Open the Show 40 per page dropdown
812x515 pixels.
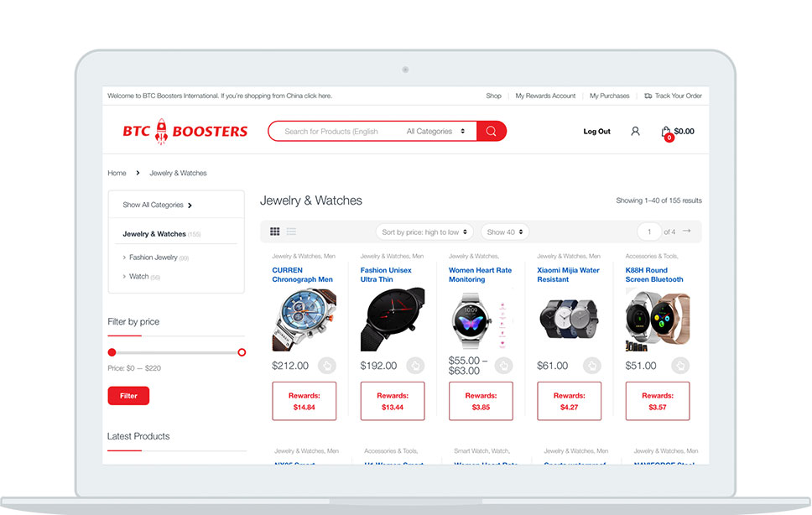pos(505,231)
